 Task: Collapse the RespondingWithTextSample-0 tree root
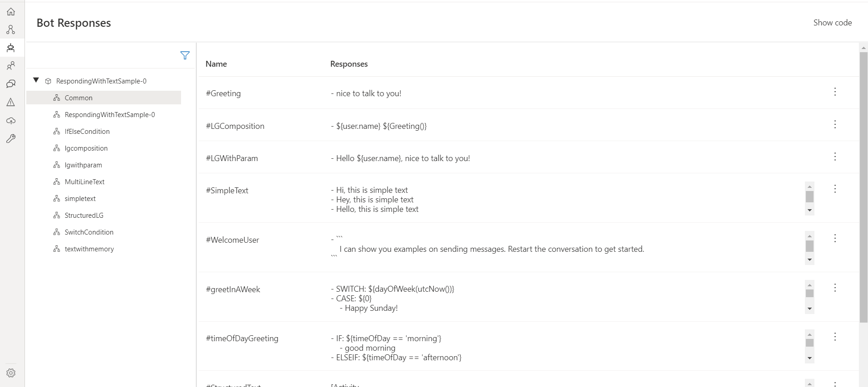pos(36,80)
